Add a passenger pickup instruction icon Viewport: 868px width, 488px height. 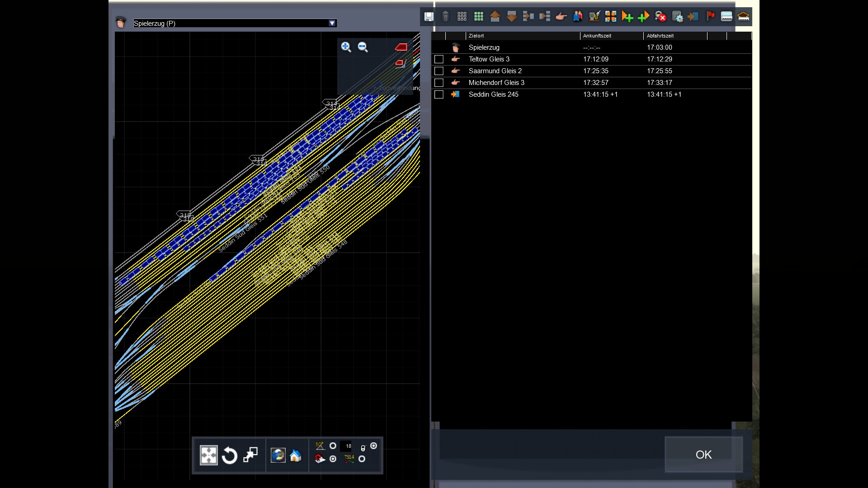pyautogui.click(x=578, y=17)
